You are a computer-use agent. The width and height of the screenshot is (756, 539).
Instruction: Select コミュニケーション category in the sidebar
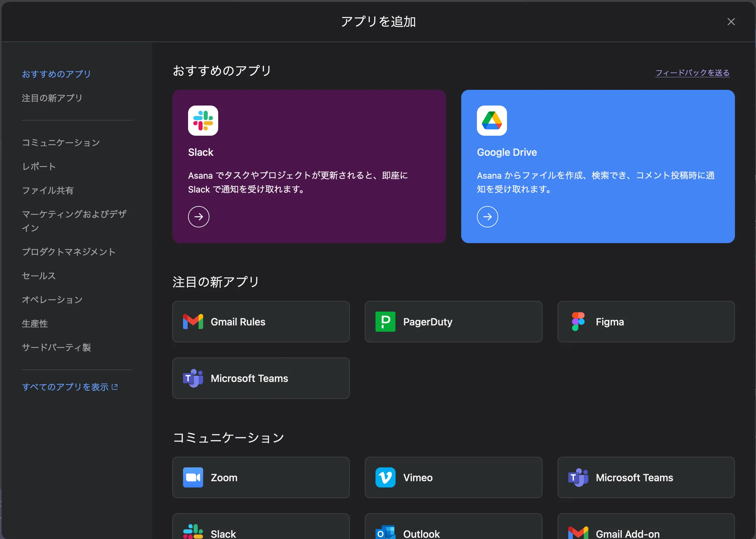coord(61,142)
